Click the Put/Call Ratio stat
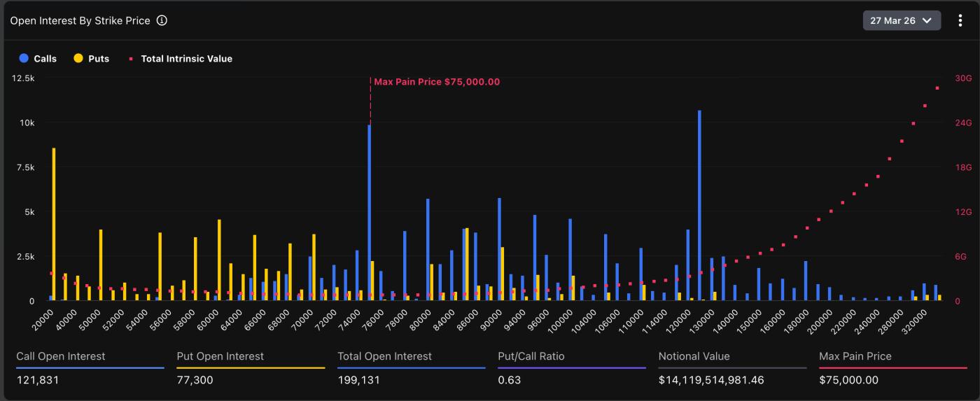 [x=531, y=356]
